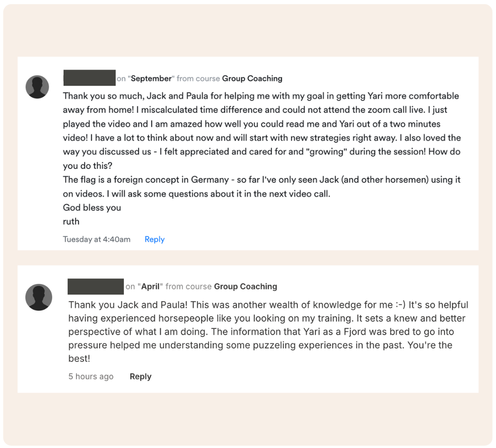Click "from course" text in the April header
This screenshot has width=496, height=448.
[188, 286]
